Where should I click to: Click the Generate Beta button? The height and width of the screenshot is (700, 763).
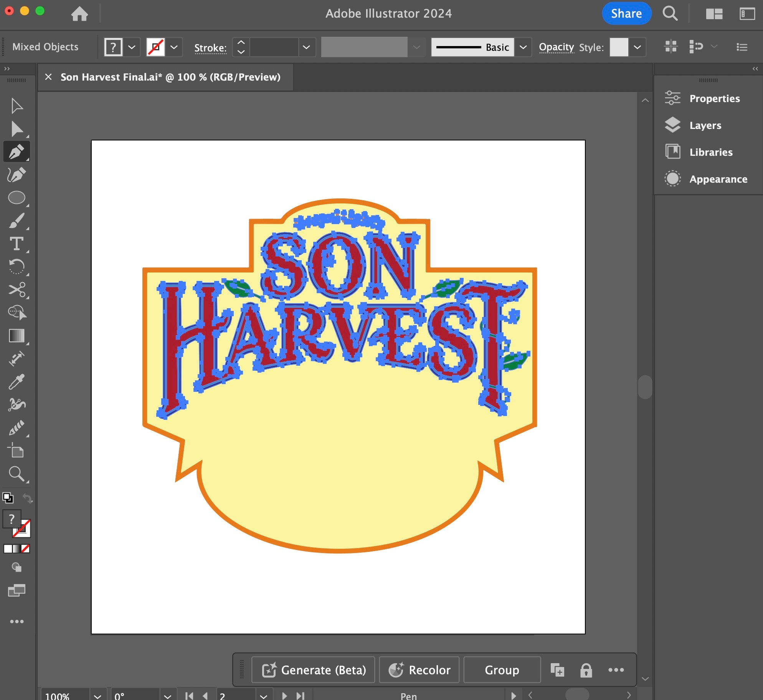click(x=312, y=670)
